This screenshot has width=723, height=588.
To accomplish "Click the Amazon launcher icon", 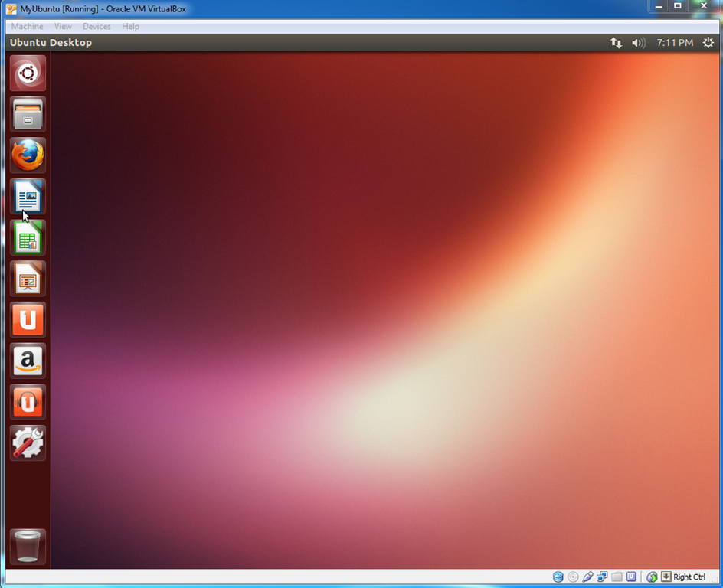I will pos(28,361).
